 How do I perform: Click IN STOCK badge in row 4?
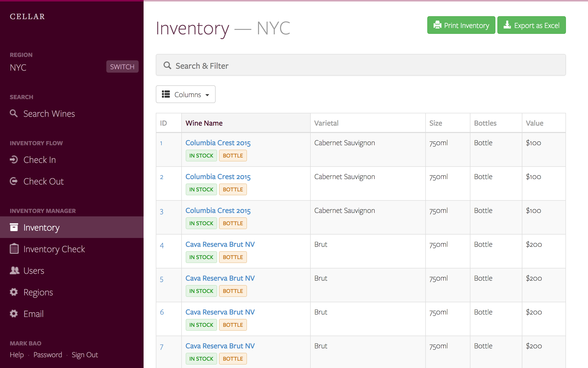click(201, 257)
